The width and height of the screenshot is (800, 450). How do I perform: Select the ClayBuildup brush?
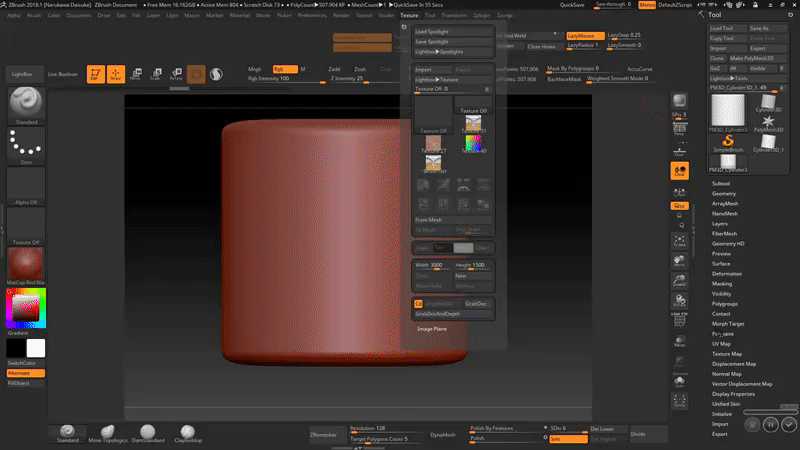point(188,434)
